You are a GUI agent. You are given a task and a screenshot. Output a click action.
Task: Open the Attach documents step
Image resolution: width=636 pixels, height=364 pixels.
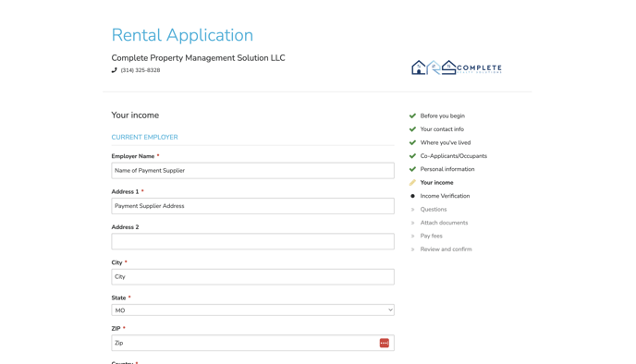pyautogui.click(x=444, y=223)
